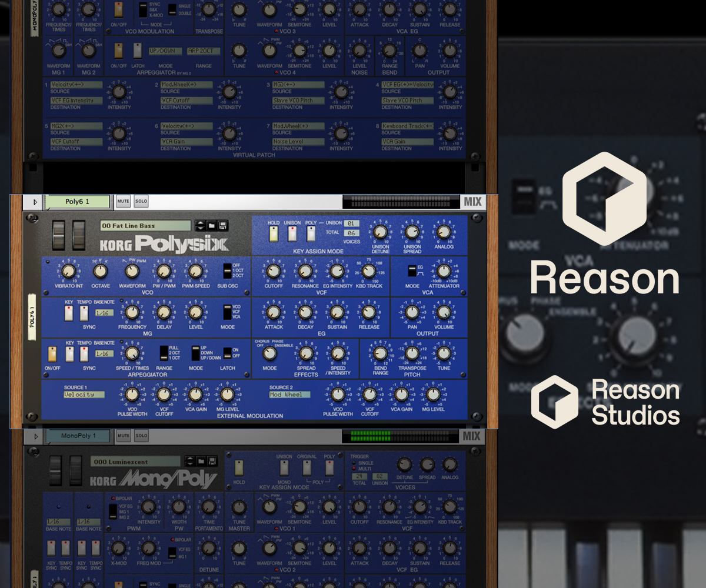The image size is (706, 588).
Task: Flip the Polysix arpeggiator LATCH switch
Action: coord(228,352)
